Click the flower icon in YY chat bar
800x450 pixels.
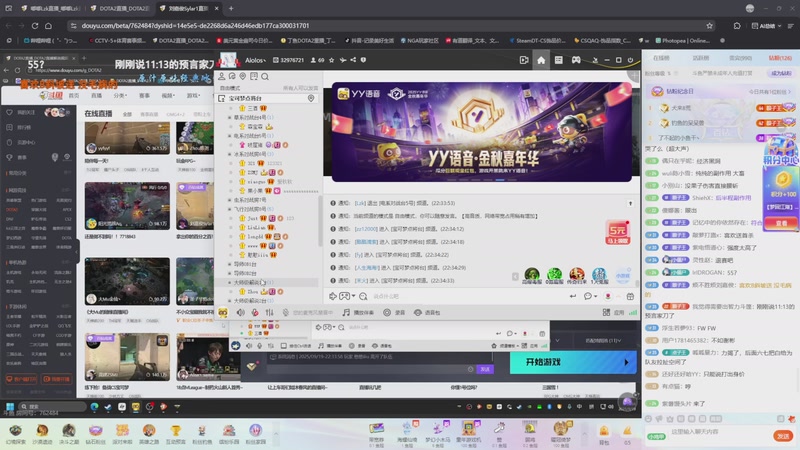[608, 296]
